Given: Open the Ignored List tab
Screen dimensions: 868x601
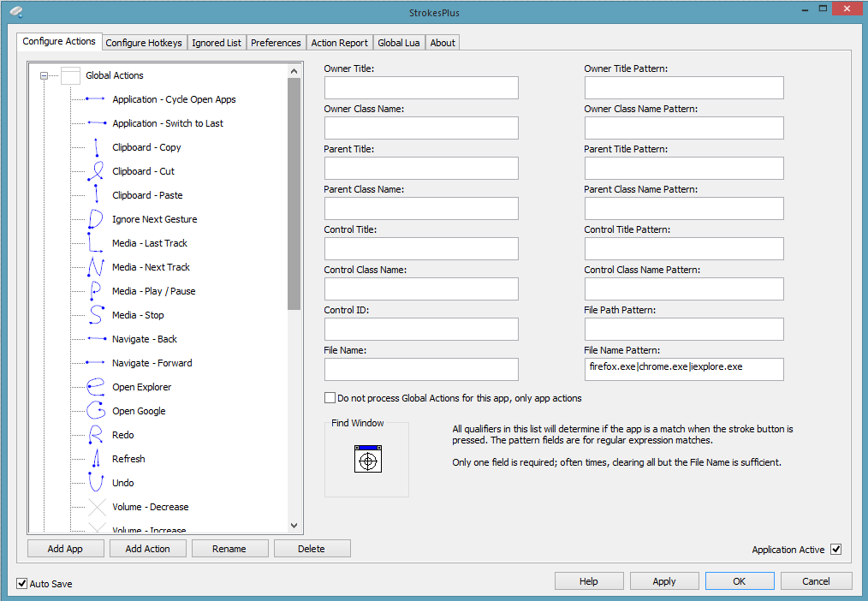Looking at the screenshot, I should point(217,43).
